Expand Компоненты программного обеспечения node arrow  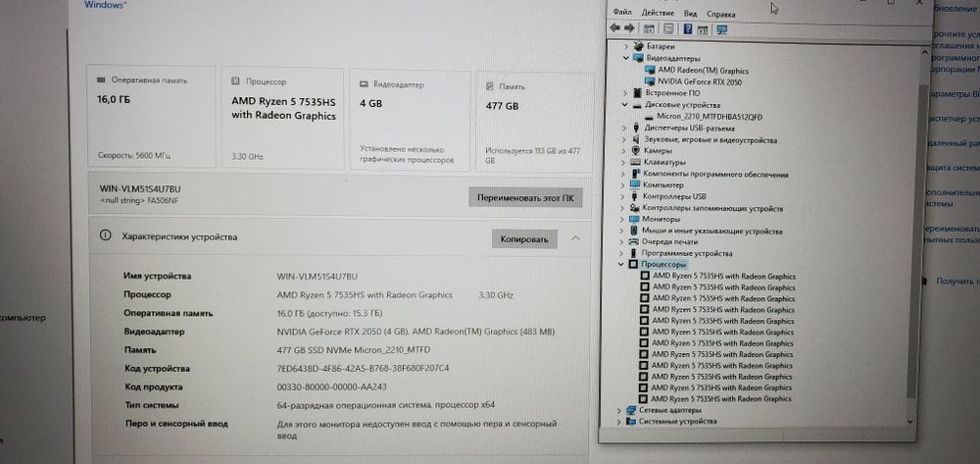[623, 174]
